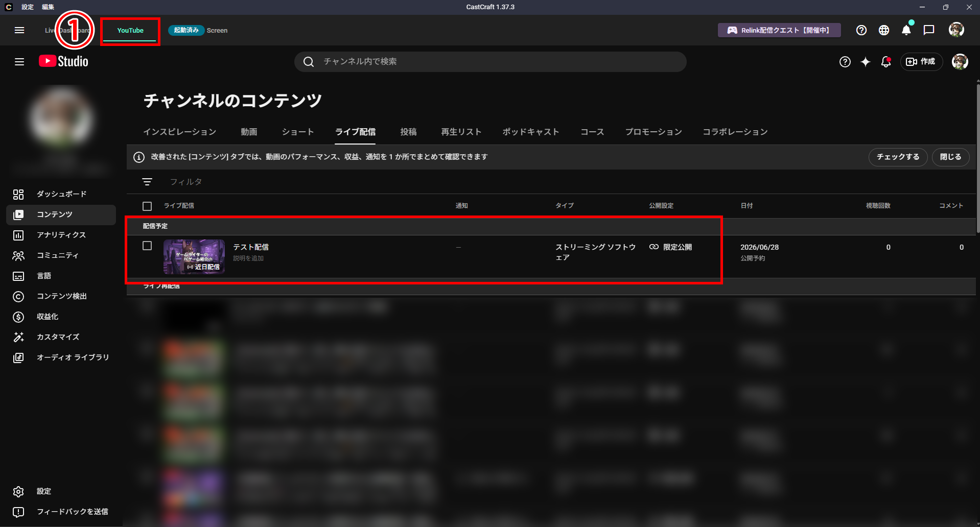Open YouTube Studio help icon
Viewport: 980px width, 527px height.
click(x=845, y=62)
